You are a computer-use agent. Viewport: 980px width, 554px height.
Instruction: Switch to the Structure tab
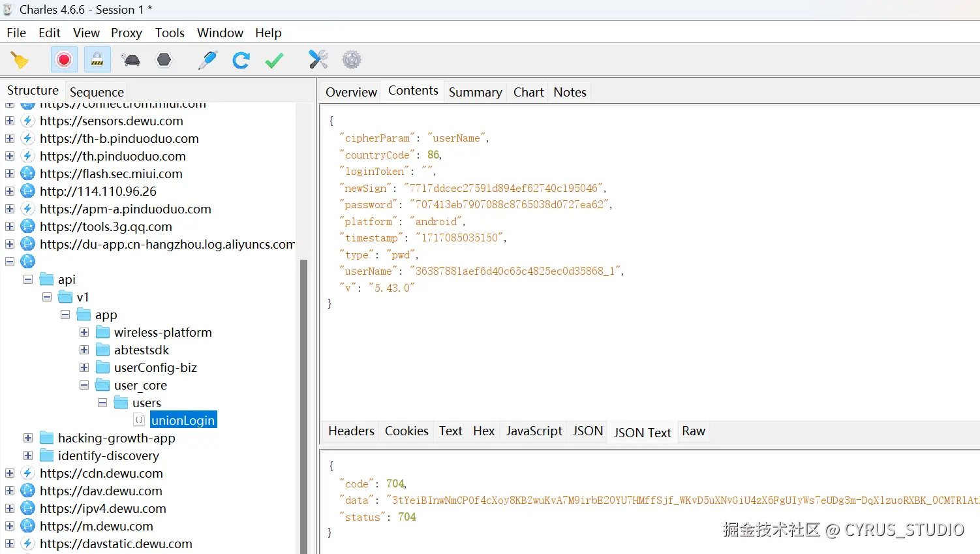[33, 90]
